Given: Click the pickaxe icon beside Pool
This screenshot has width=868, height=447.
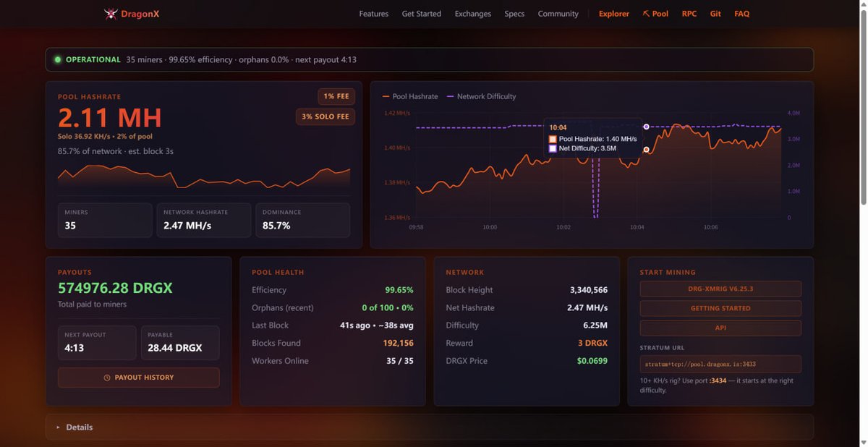Looking at the screenshot, I should pos(646,14).
